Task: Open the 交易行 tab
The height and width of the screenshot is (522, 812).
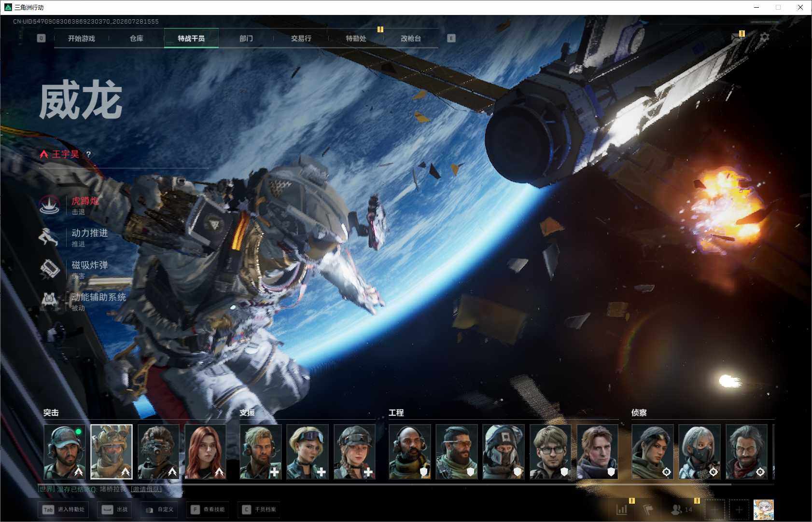Action: (x=301, y=39)
